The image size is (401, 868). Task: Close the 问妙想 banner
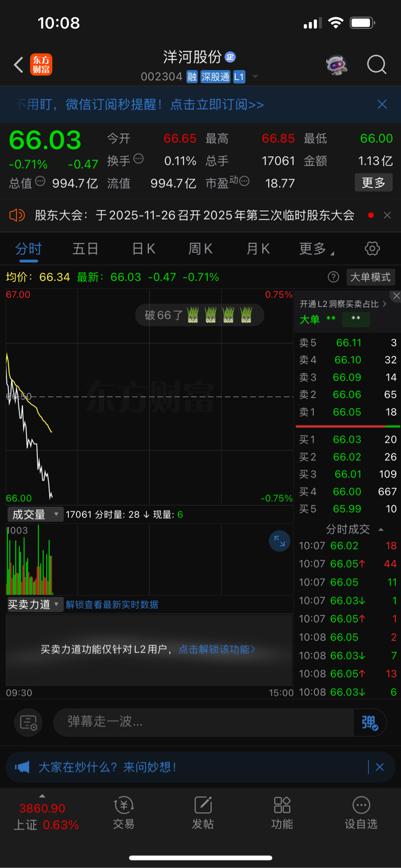click(380, 767)
